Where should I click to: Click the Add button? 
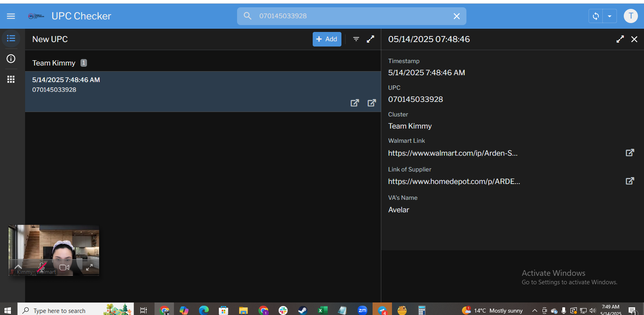point(326,39)
